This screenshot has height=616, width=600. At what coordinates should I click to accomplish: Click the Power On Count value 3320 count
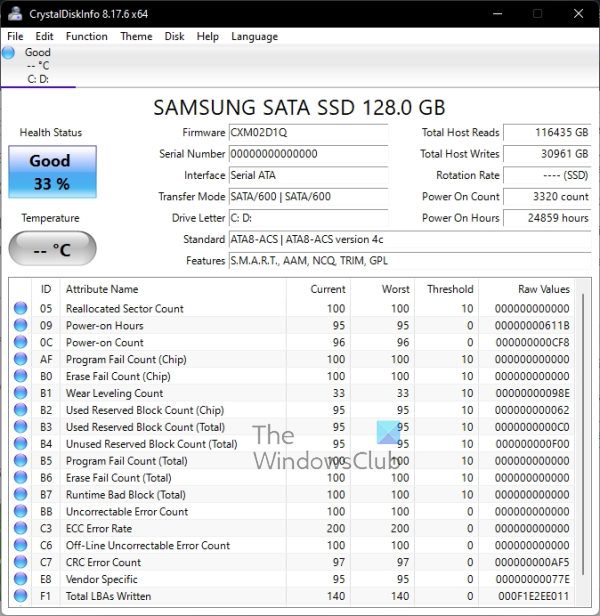pos(547,196)
